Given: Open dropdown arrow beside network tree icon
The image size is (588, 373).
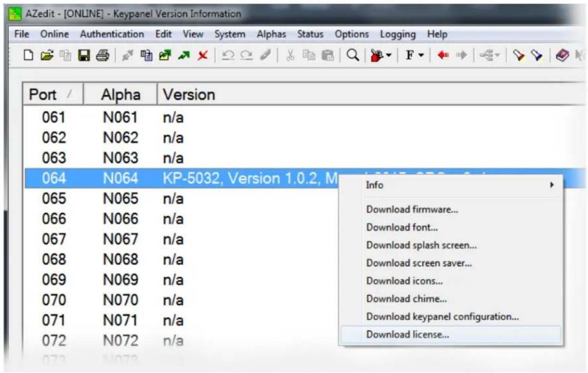Looking at the screenshot, I should 497,56.
